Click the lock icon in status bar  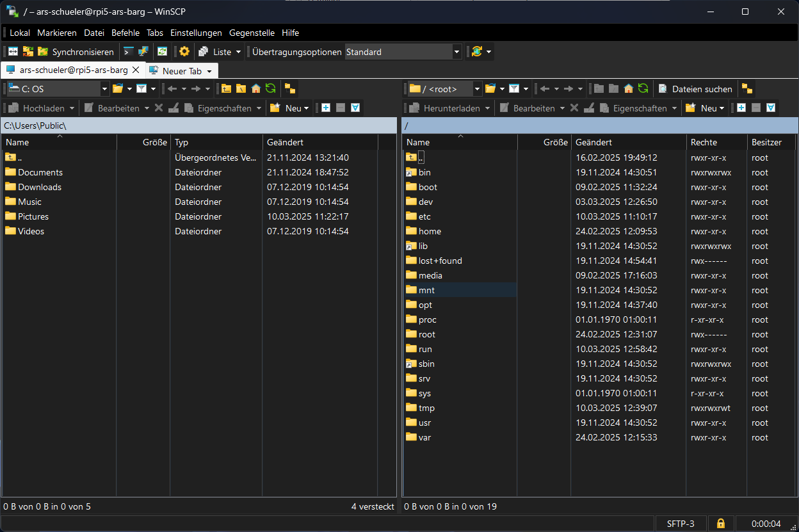pyautogui.click(x=721, y=524)
